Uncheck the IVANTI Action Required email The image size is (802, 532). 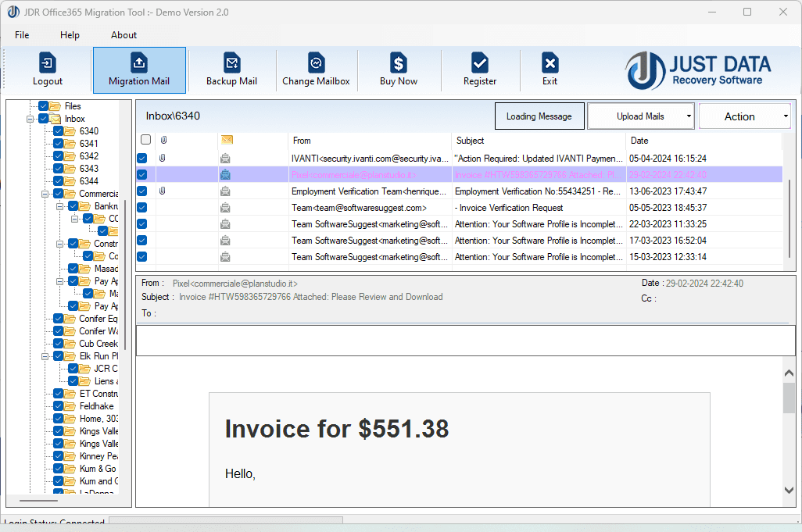141,158
